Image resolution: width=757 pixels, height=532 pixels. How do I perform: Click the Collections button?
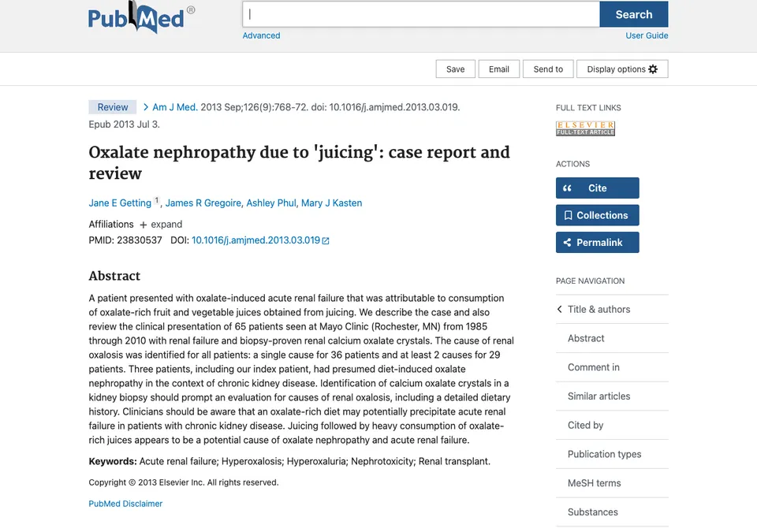click(x=597, y=215)
